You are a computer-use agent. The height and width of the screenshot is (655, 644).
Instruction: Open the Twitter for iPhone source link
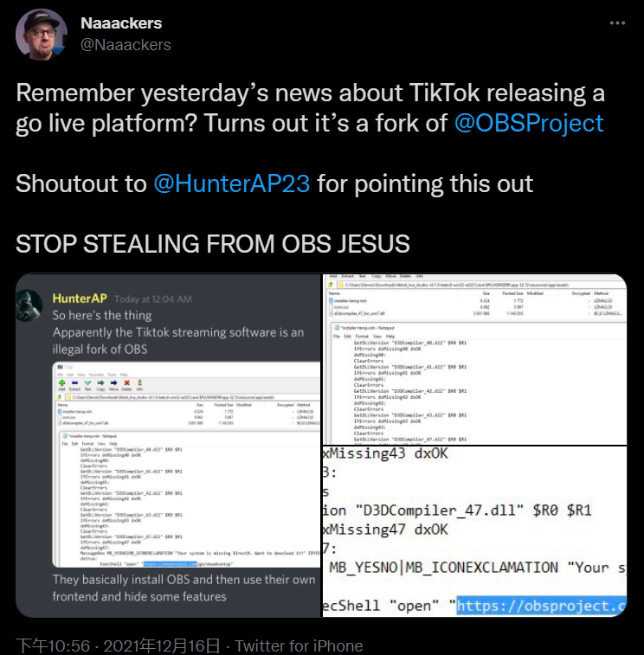click(x=299, y=645)
